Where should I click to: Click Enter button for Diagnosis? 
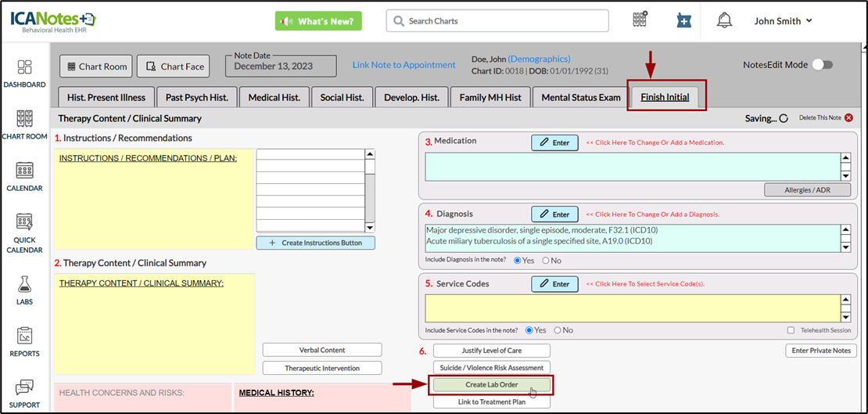pos(554,214)
